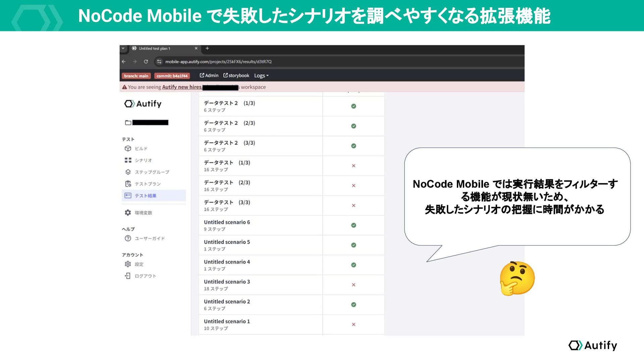Open the storybook external link
Image resolution: width=644 pixels, height=362 pixels.
click(236, 76)
